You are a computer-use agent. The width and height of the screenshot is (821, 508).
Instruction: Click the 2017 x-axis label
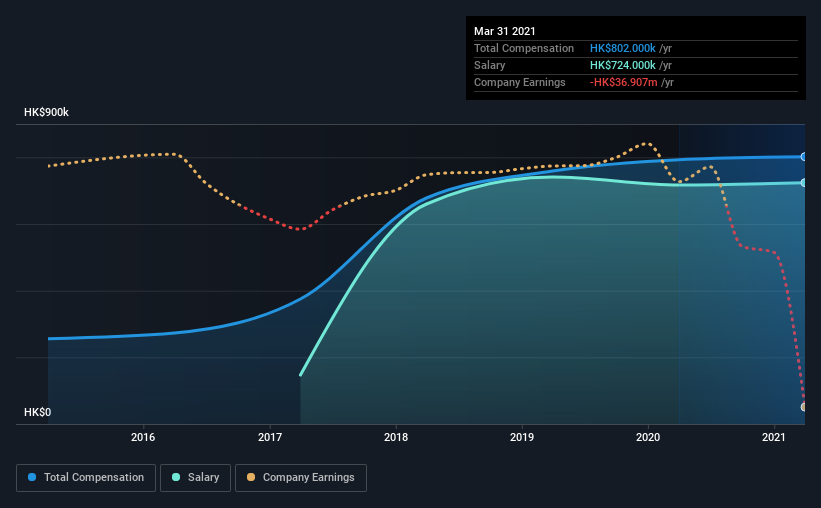click(270, 437)
